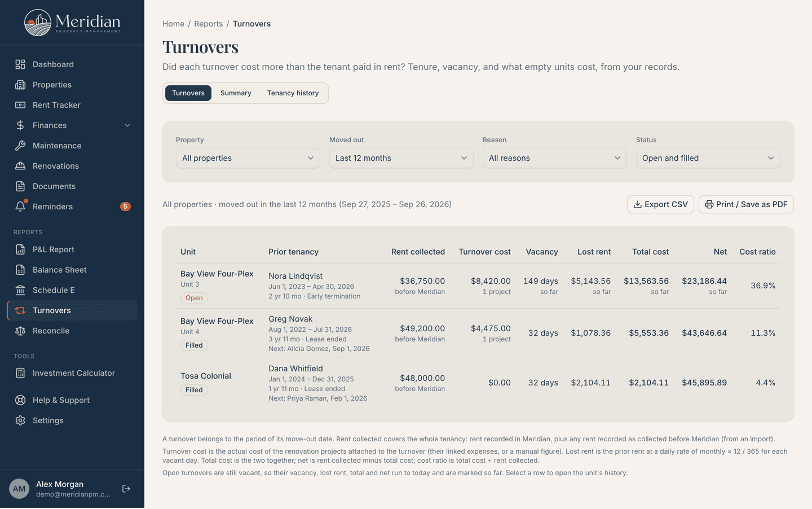Click the Open status badge for Unit 3
This screenshot has height=509, width=812.
coord(194,298)
